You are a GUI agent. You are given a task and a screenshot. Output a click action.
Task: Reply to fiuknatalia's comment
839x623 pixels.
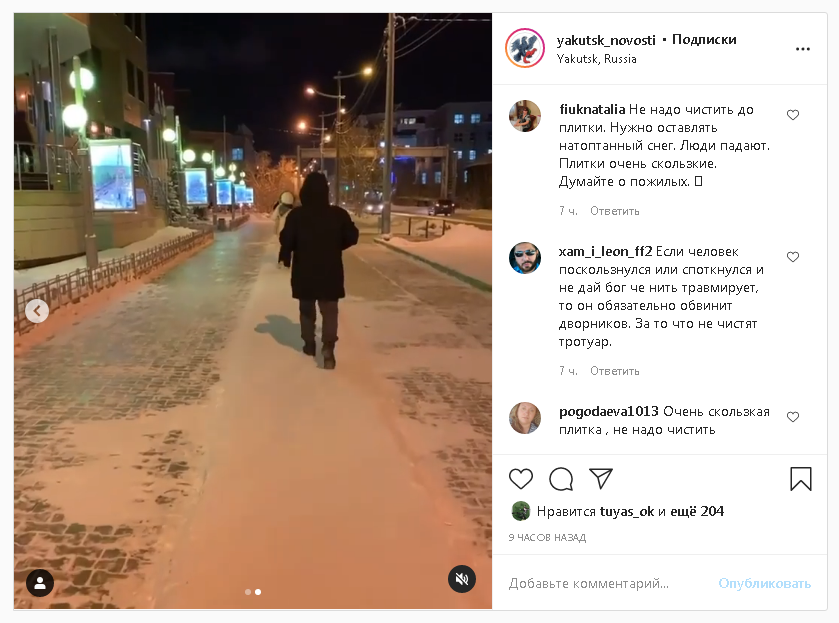614,211
